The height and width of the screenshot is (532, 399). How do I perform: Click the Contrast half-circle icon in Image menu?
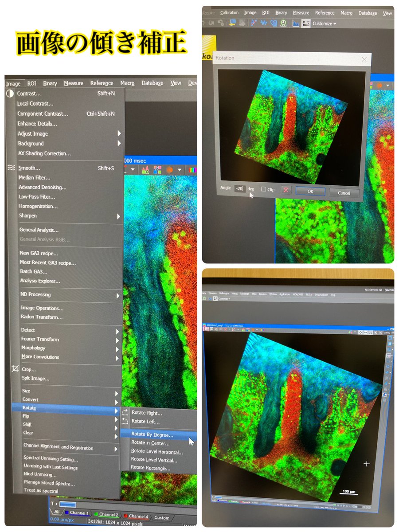click(x=10, y=94)
